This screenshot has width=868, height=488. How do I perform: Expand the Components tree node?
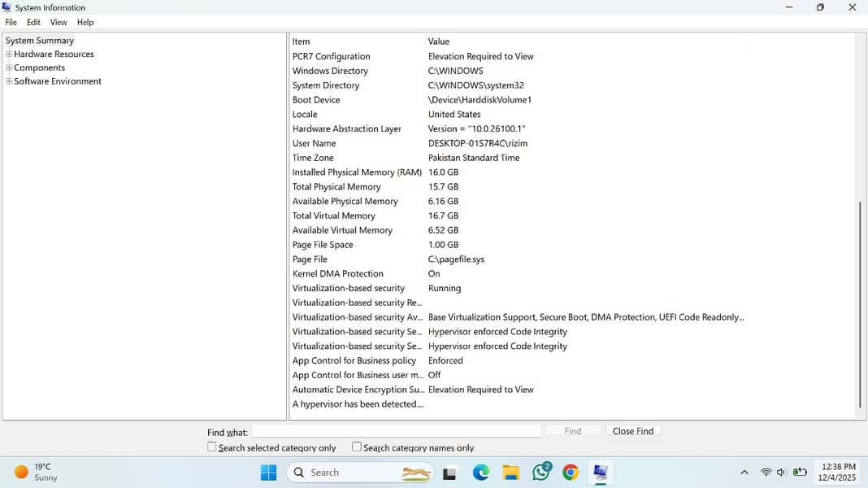[x=9, y=68]
